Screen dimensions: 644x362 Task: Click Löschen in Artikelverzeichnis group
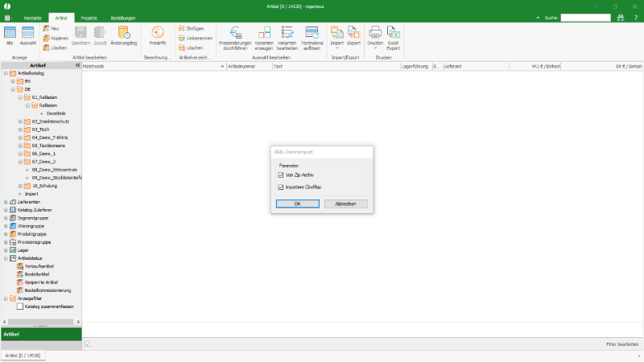[x=191, y=47]
